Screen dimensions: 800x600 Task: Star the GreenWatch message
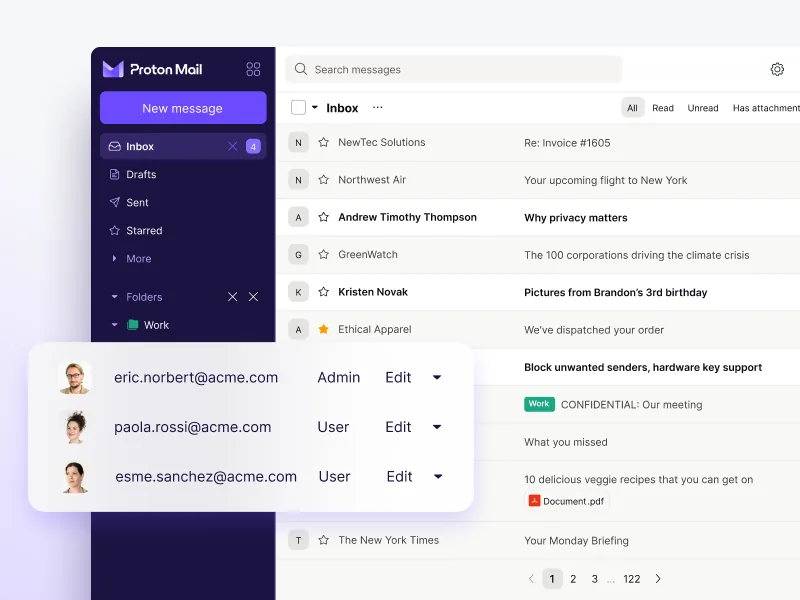pos(323,254)
